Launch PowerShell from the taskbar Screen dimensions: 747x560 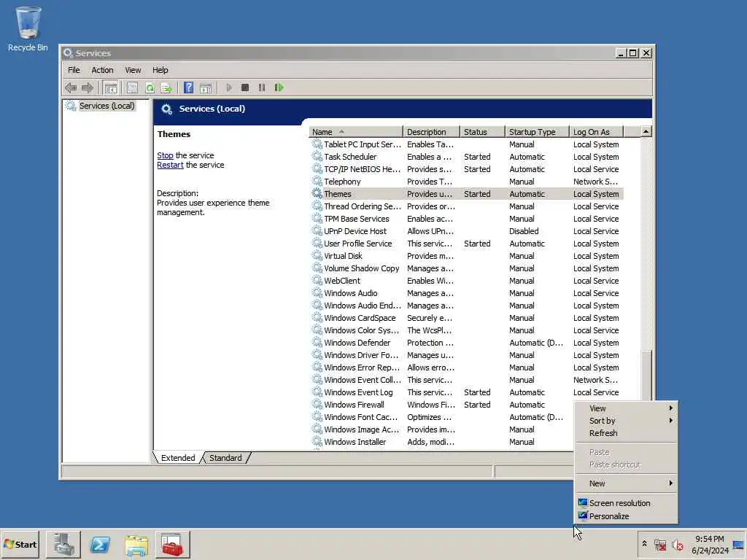point(100,545)
